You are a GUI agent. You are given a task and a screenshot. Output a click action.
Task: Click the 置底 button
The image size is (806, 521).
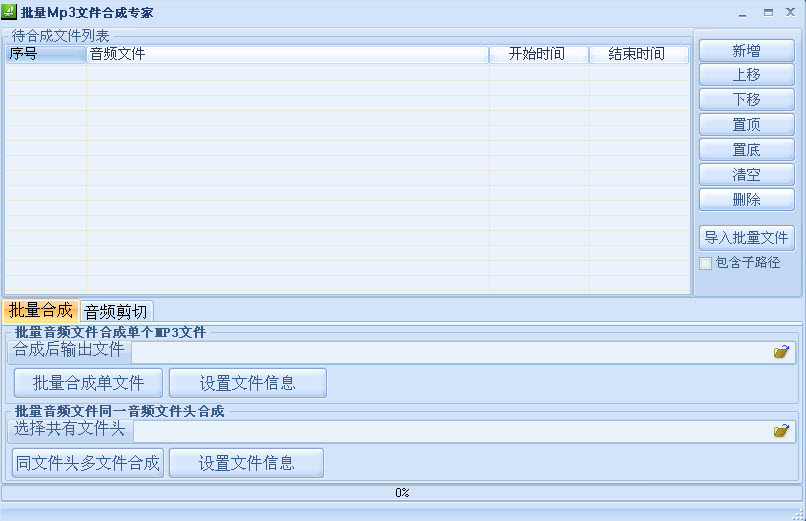coord(746,150)
